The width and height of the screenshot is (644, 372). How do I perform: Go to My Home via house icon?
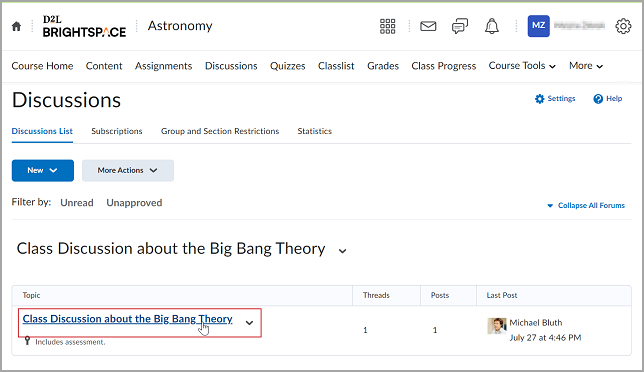pos(16,26)
